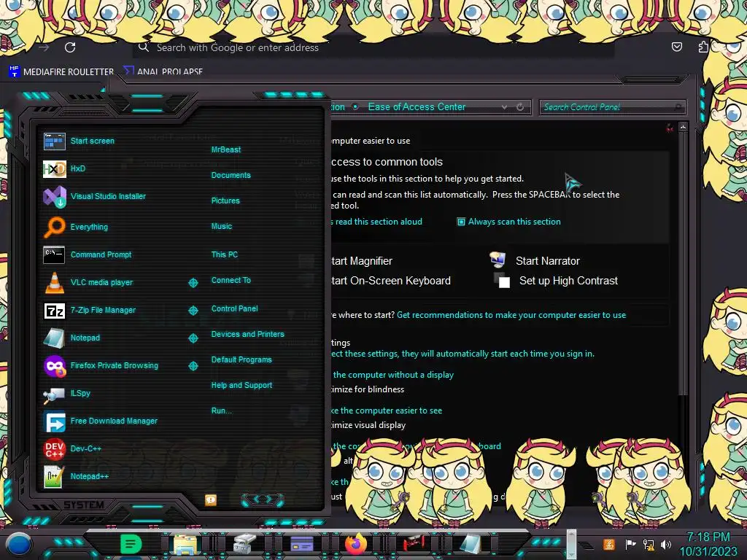The width and height of the screenshot is (747, 560).
Task: Open Visual Studio Installer
Action: [94, 196]
